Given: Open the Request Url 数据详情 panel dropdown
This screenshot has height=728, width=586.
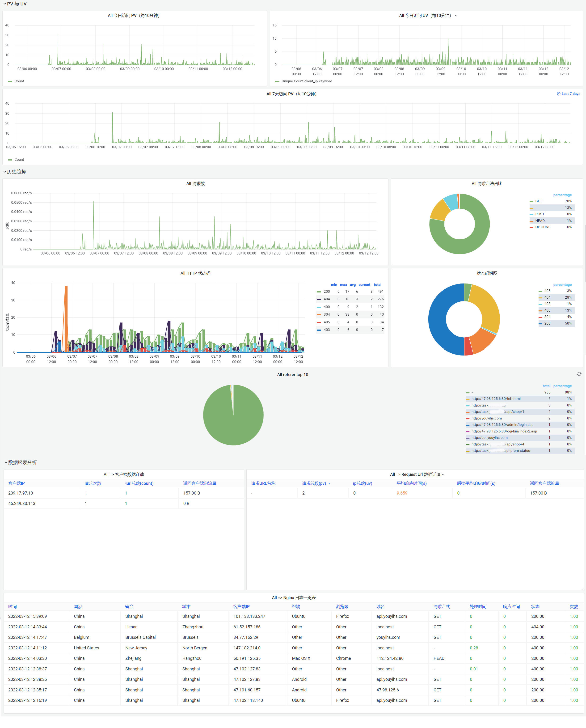Looking at the screenshot, I should tap(443, 474).
